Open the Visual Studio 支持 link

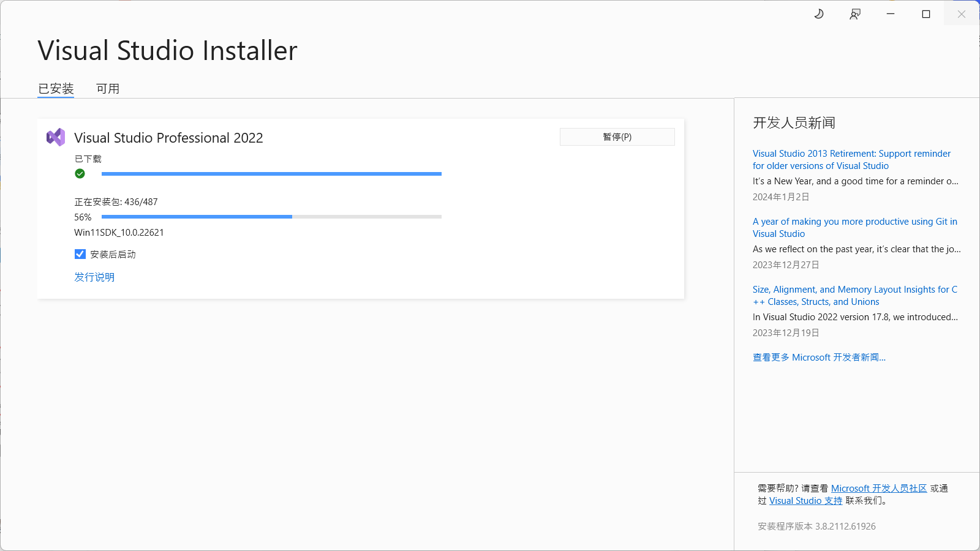click(805, 501)
